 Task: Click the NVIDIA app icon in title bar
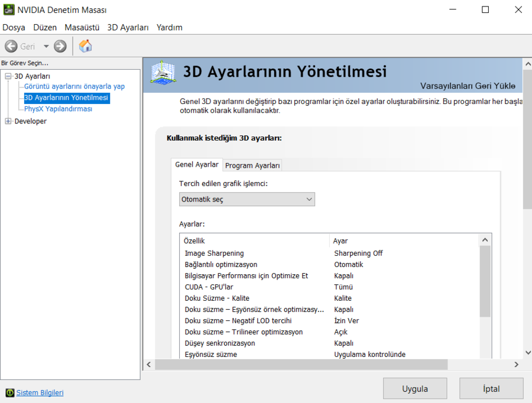(9, 9)
